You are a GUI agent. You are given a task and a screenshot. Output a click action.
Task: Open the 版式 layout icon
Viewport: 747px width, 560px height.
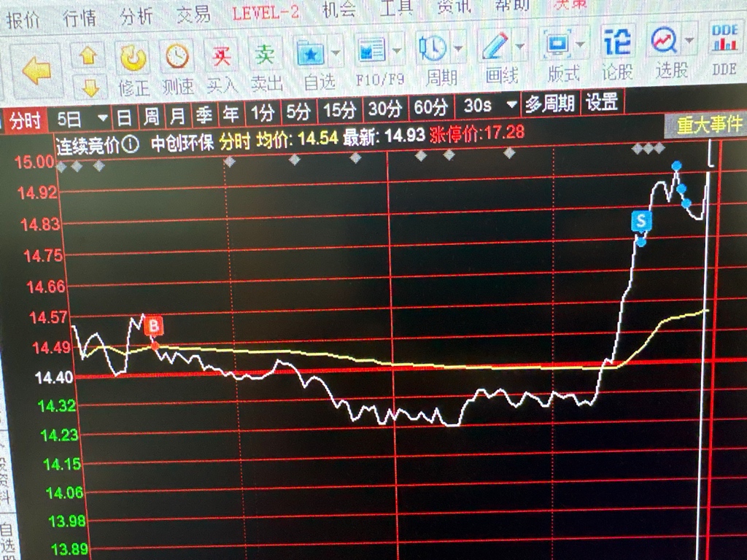pos(557,44)
